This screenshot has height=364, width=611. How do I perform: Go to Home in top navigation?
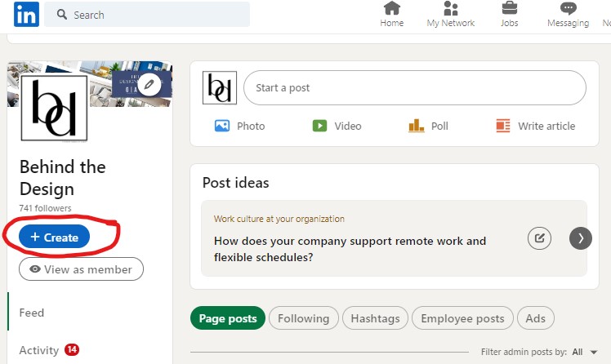391,15
